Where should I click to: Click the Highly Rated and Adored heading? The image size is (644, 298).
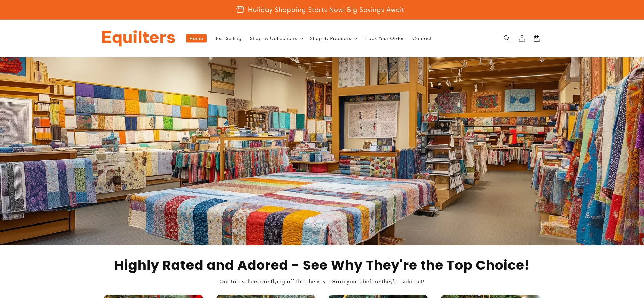tap(322, 265)
